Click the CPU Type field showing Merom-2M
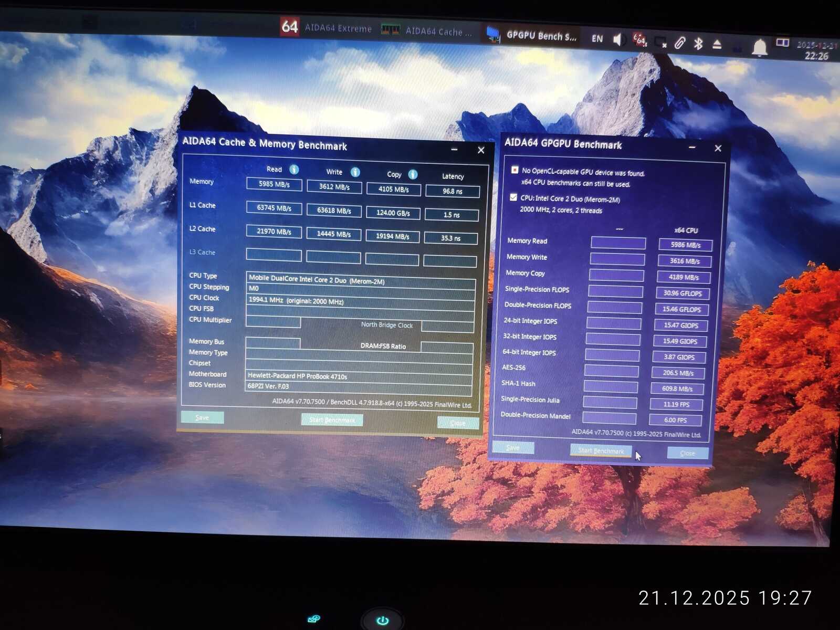This screenshot has height=630, width=840. [x=361, y=280]
